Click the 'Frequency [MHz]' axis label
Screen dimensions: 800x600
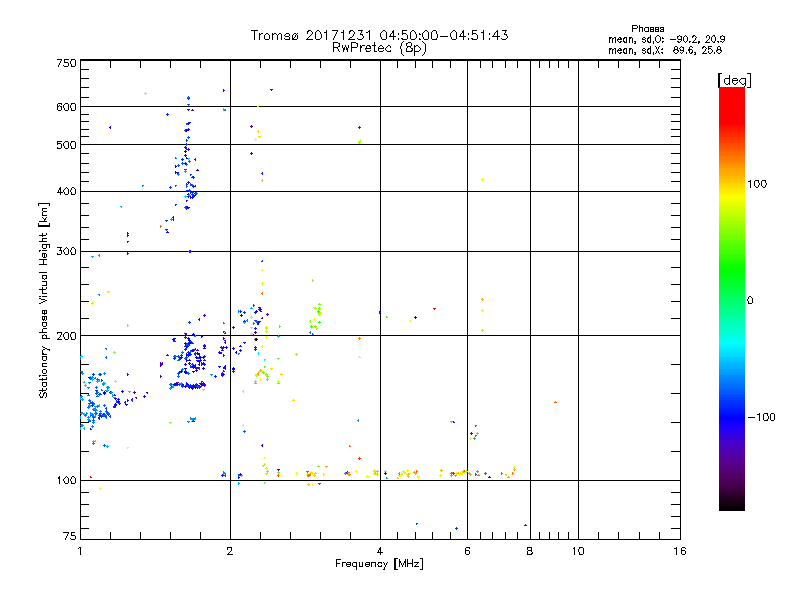tap(379, 564)
